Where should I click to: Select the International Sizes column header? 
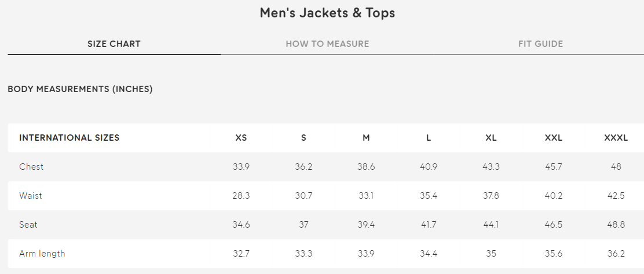(69, 138)
